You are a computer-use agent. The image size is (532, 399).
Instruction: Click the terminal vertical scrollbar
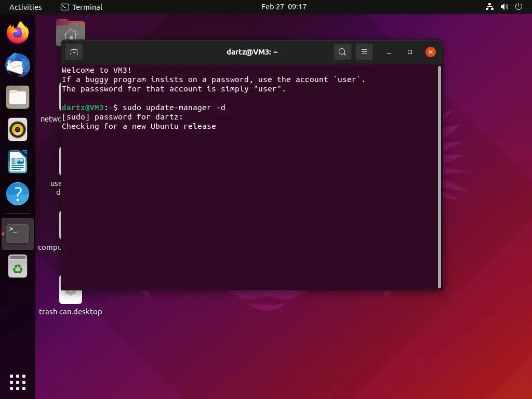(x=440, y=177)
